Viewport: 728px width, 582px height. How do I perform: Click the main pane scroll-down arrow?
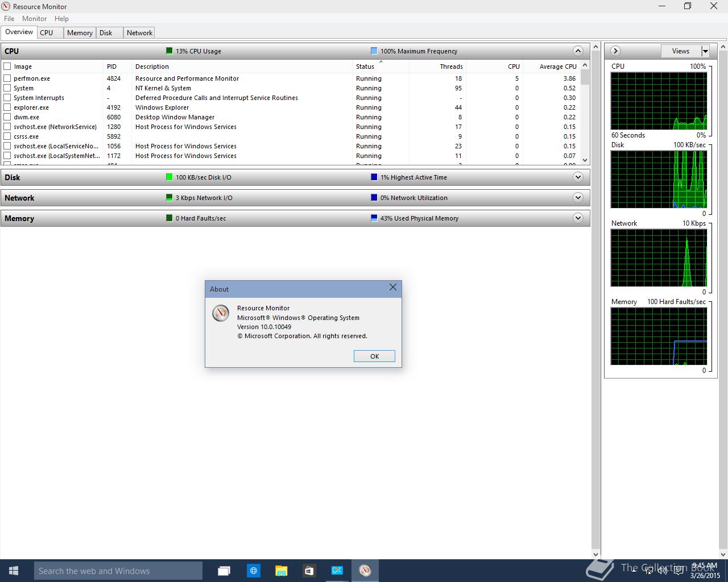[x=596, y=554]
